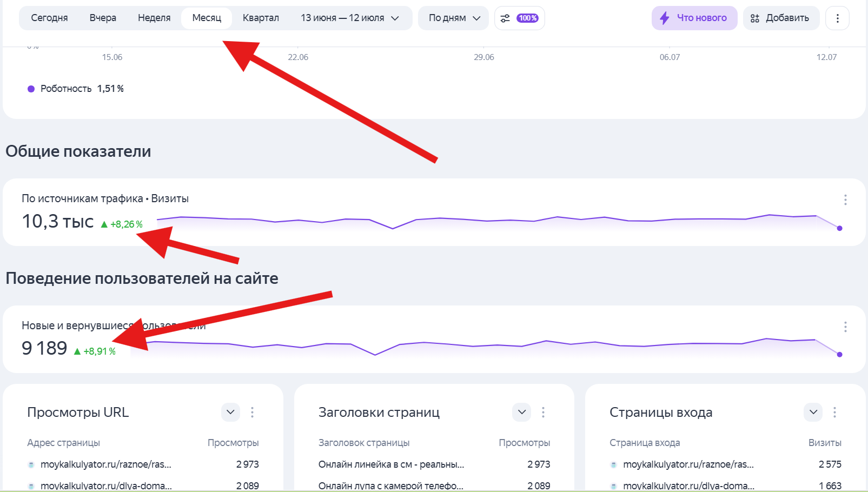The height and width of the screenshot is (492, 868).
Task: Click the 06.07 date label on chart axis
Action: click(670, 57)
